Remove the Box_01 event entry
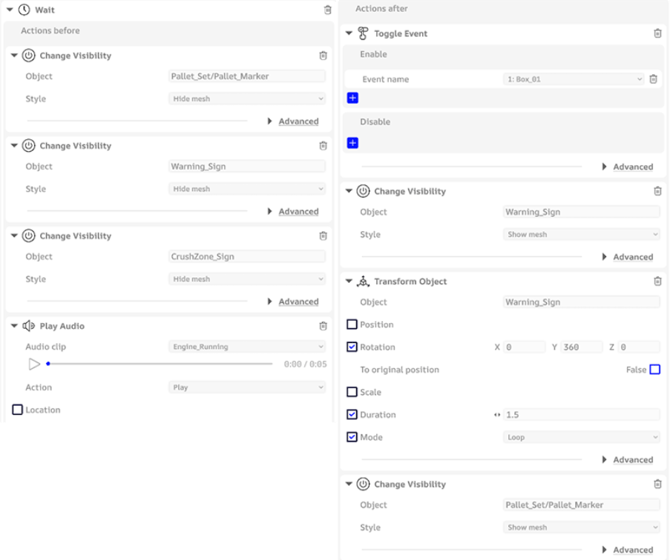This screenshot has width=670, height=560. (653, 79)
